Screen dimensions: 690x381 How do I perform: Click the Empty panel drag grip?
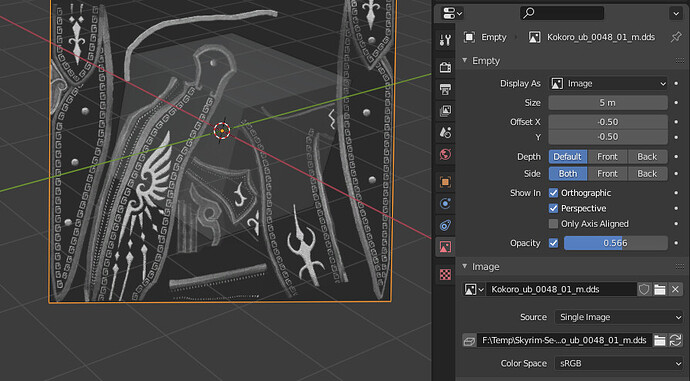point(679,61)
